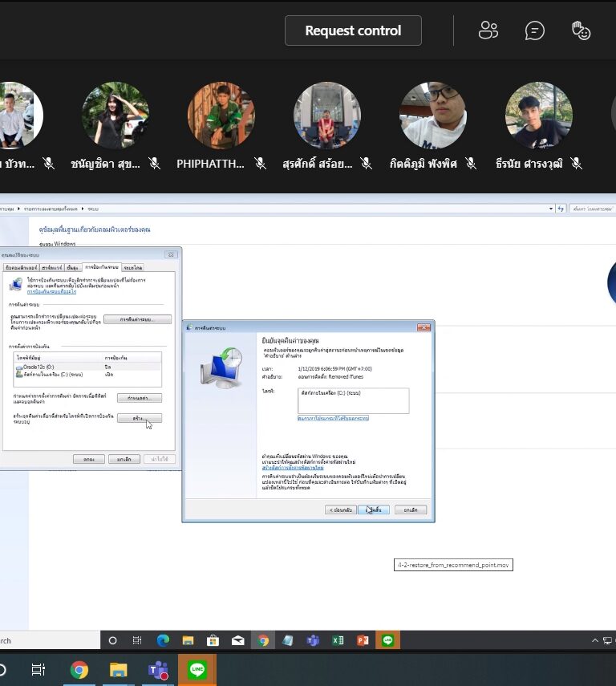Click Cancel in the System Restore wizard
This screenshot has height=686, width=616.
pyautogui.click(x=411, y=509)
